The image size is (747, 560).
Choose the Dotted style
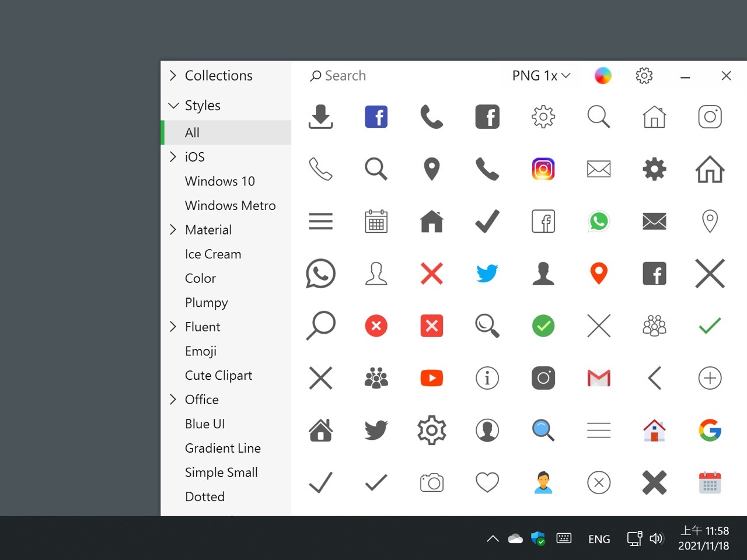click(x=205, y=496)
